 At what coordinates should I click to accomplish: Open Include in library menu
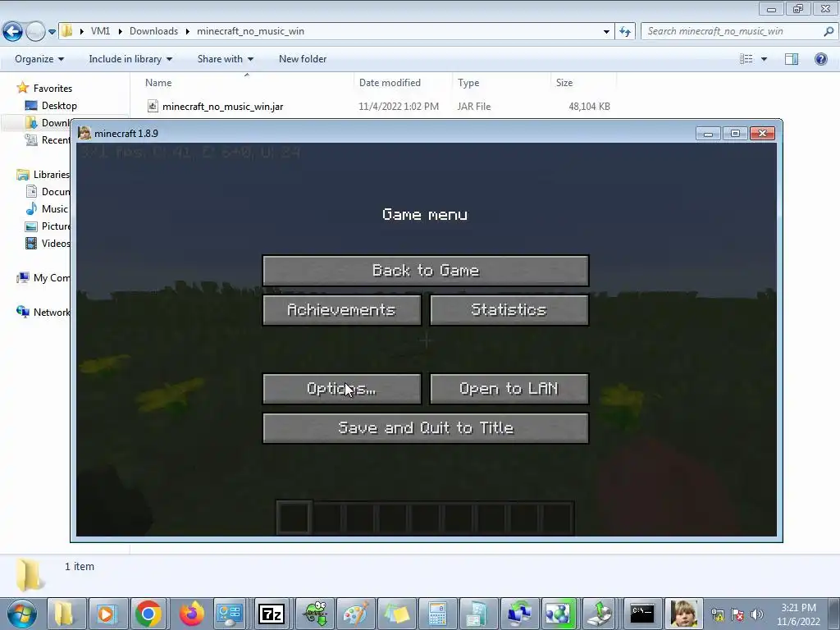[130, 59]
